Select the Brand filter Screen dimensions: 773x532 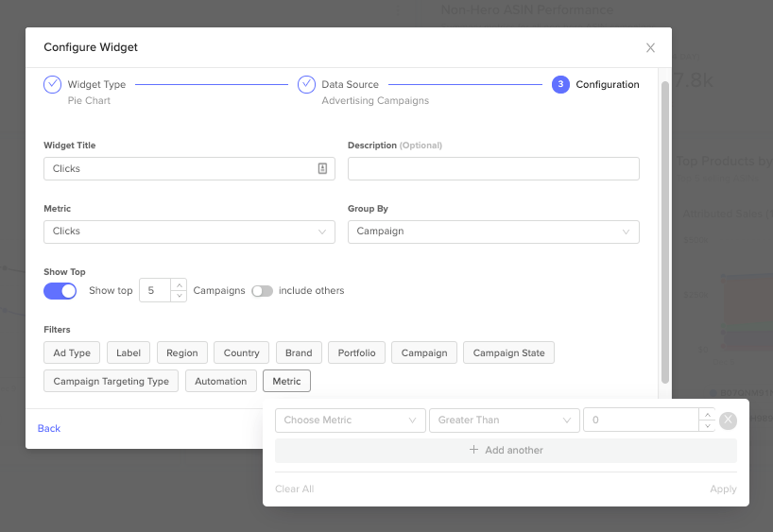point(299,353)
